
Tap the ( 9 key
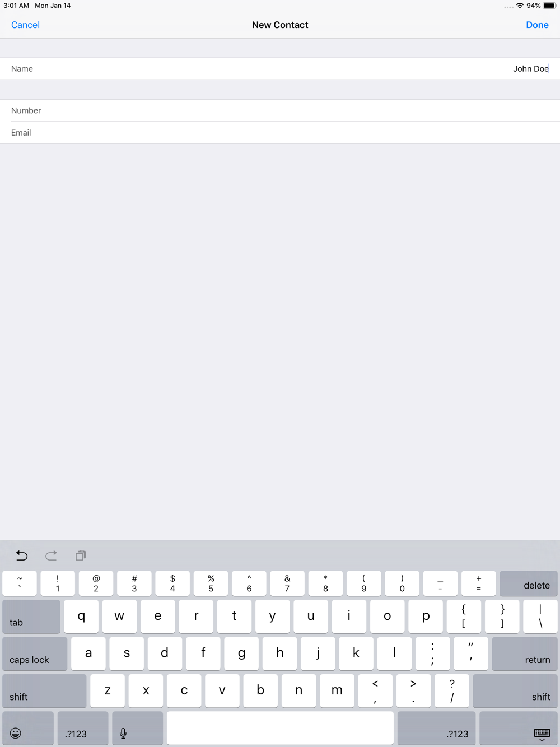(x=364, y=583)
